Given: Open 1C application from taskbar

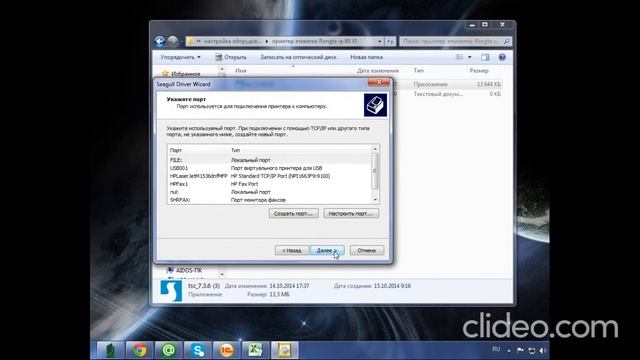Looking at the screenshot, I should pos(227,350).
